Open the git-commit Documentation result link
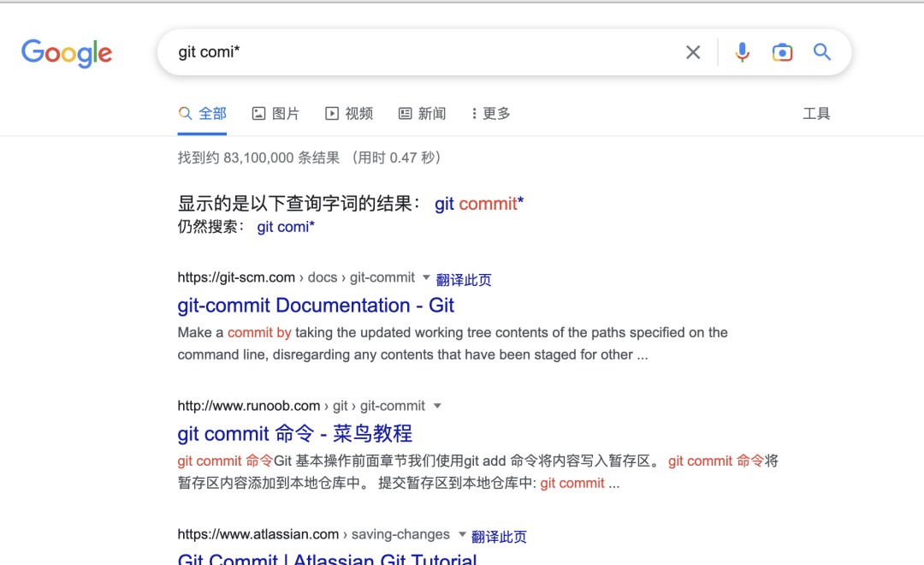Image resolution: width=924 pixels, height=565 pixels. [316, 305]
